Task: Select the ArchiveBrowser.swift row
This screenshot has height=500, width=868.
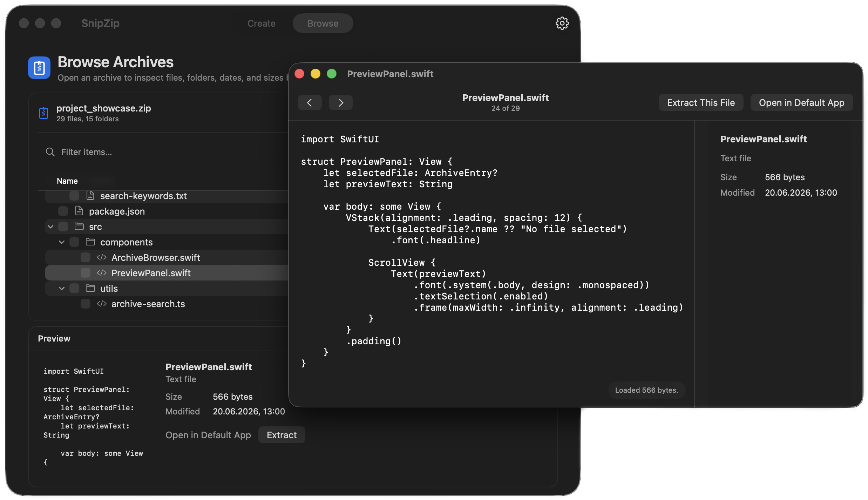Action: coord(167,257)
